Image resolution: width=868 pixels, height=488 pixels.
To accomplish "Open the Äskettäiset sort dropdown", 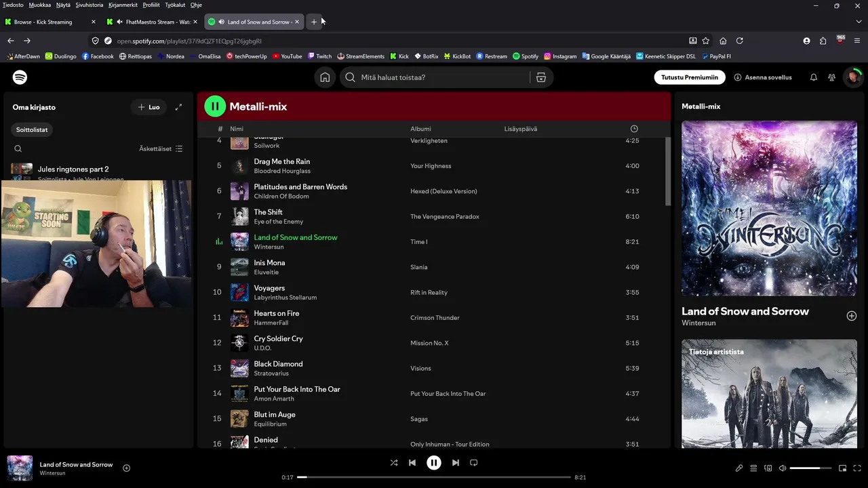I will coord(161,148).
